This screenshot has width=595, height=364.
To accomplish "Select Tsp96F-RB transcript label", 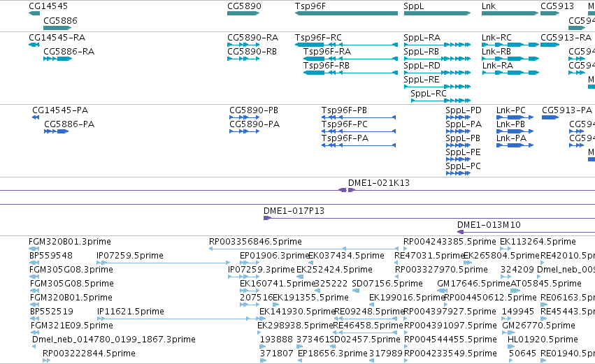I will pos(327,66).
